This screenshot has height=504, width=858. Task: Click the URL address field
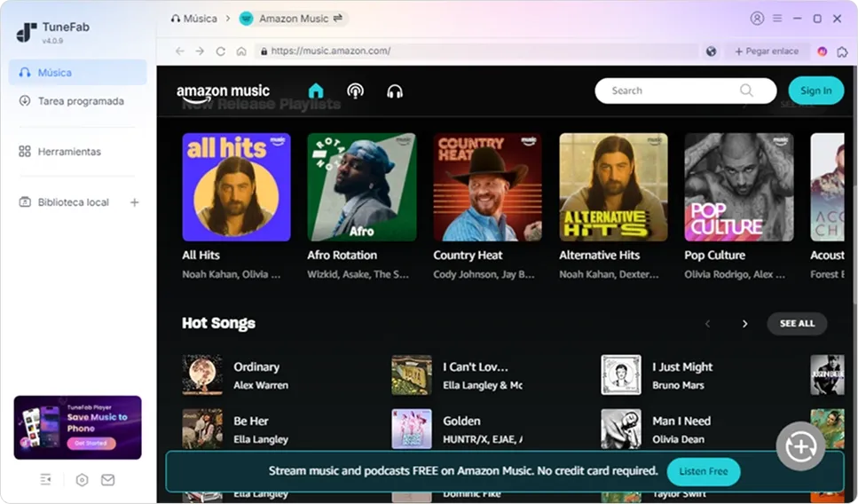[x=476, y=51]
